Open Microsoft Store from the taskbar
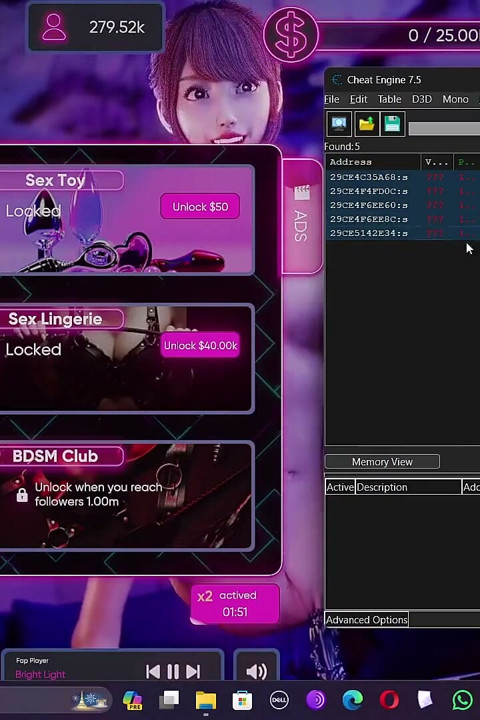 [242, 700]
